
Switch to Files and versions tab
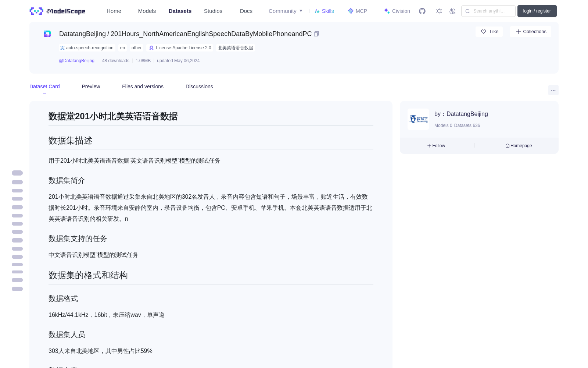pyautogui.click(x=143, y=86)
